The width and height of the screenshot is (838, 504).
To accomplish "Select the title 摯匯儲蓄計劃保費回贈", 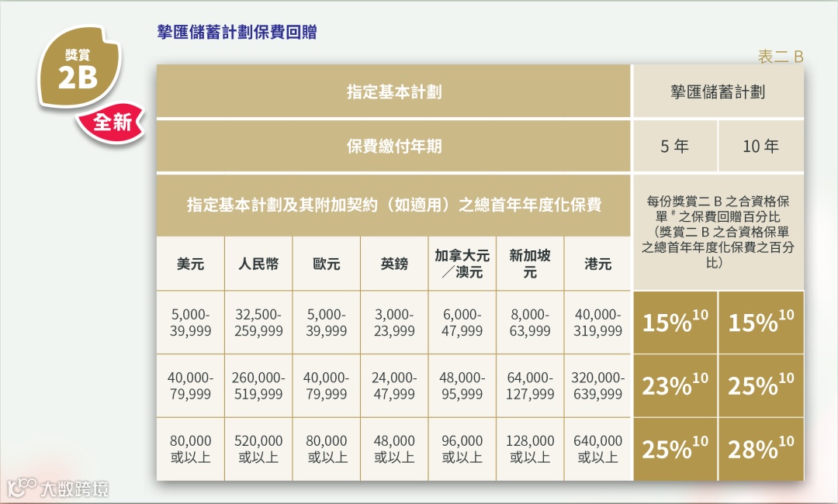I will click(237, 32).
